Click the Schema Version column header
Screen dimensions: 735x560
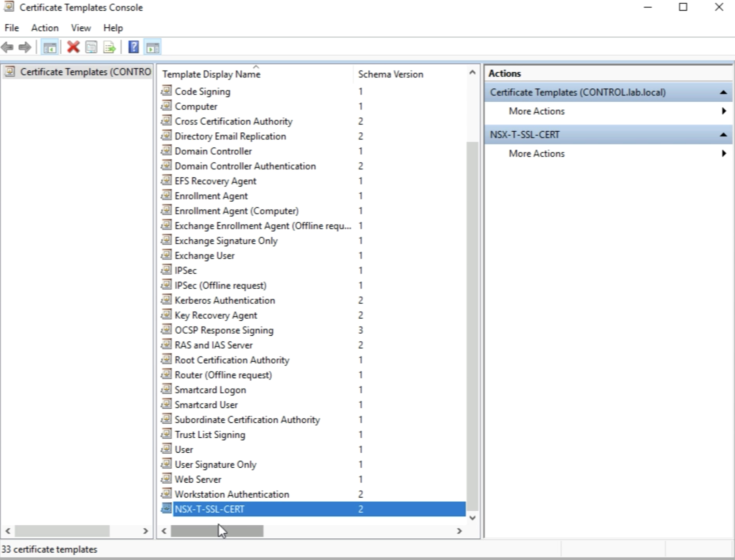[x=390, y=74]
